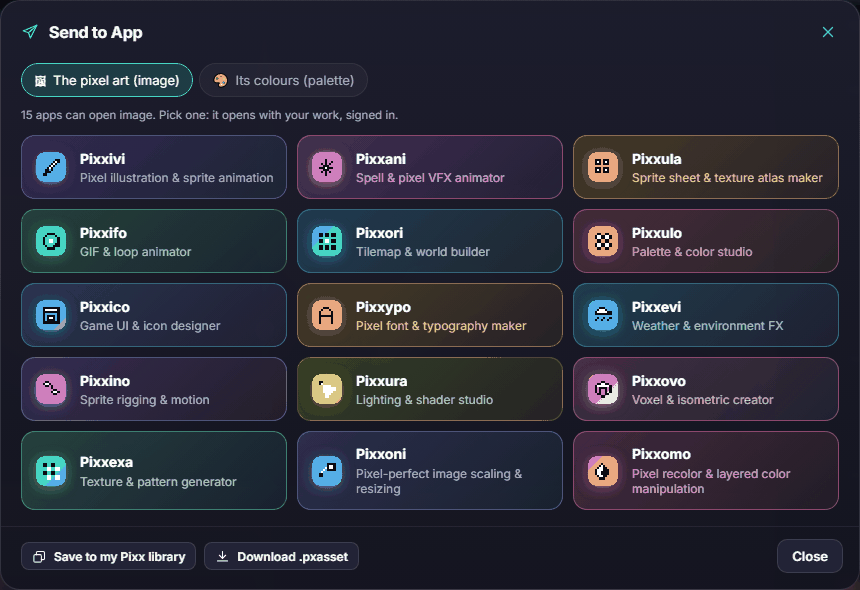Pick 'Tilemap & world builder' text
The height and width of the screenshot is (590, 860).
pyautogui.click(x=423, y=252)
